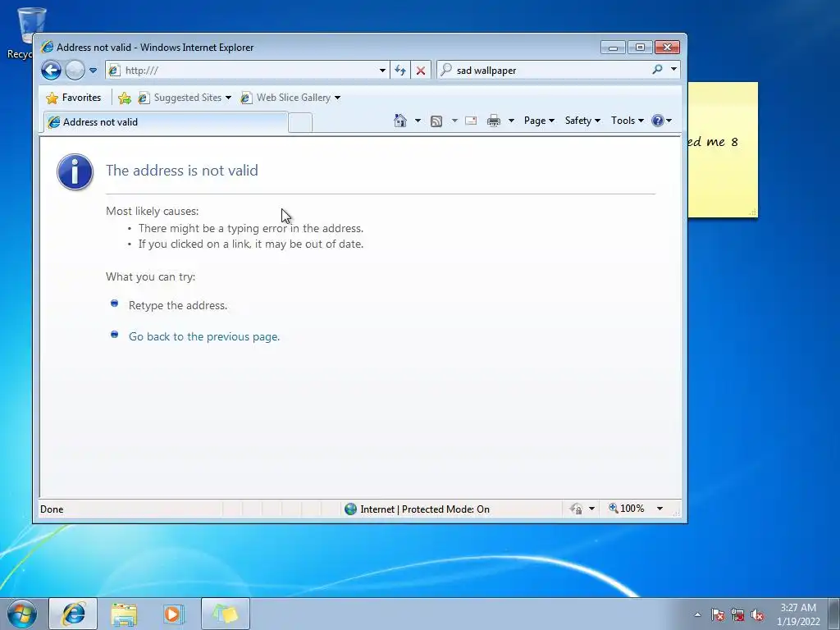Image resolution: width=840 pixels, height=630 pixels.
Task: Click the Sticky Notes taskbar icon
Action: tap(226, 614)
